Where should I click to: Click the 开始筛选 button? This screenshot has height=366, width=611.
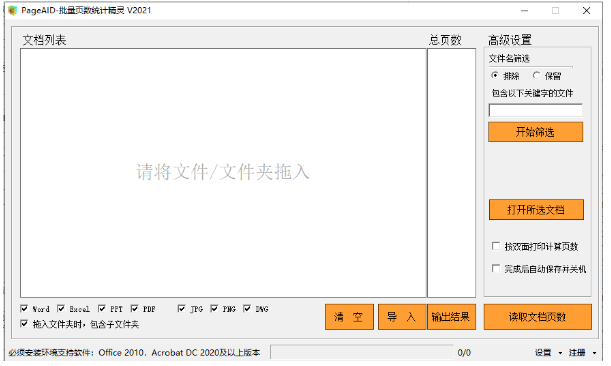pyautogui.click(x=535, y=132)
